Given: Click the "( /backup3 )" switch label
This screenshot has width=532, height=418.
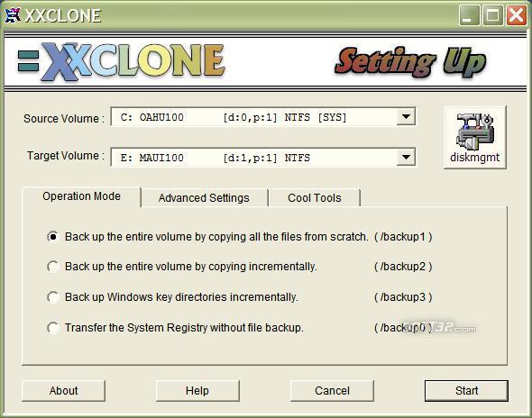Looking at the screenshot, I should [x=403, y=297].
